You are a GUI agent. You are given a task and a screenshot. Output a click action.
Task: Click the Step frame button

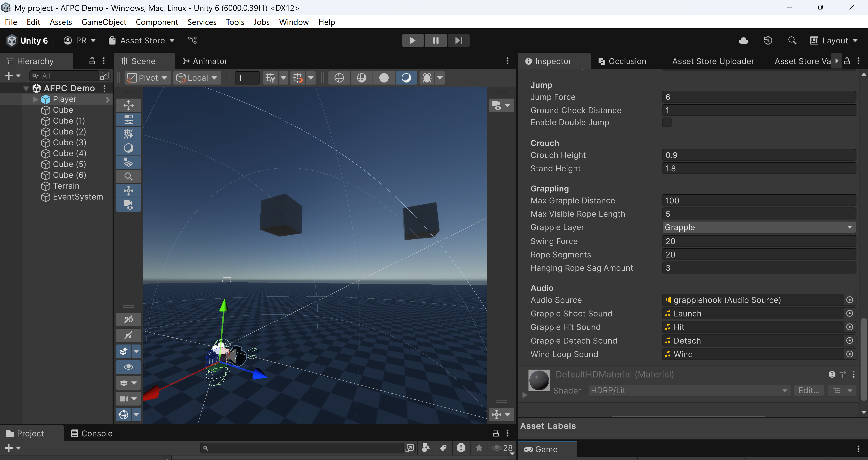click(458, 40)
